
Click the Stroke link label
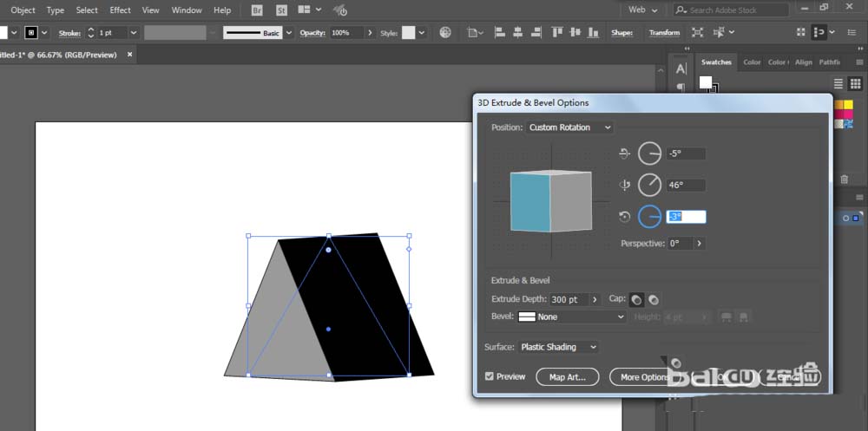[69, 33]
